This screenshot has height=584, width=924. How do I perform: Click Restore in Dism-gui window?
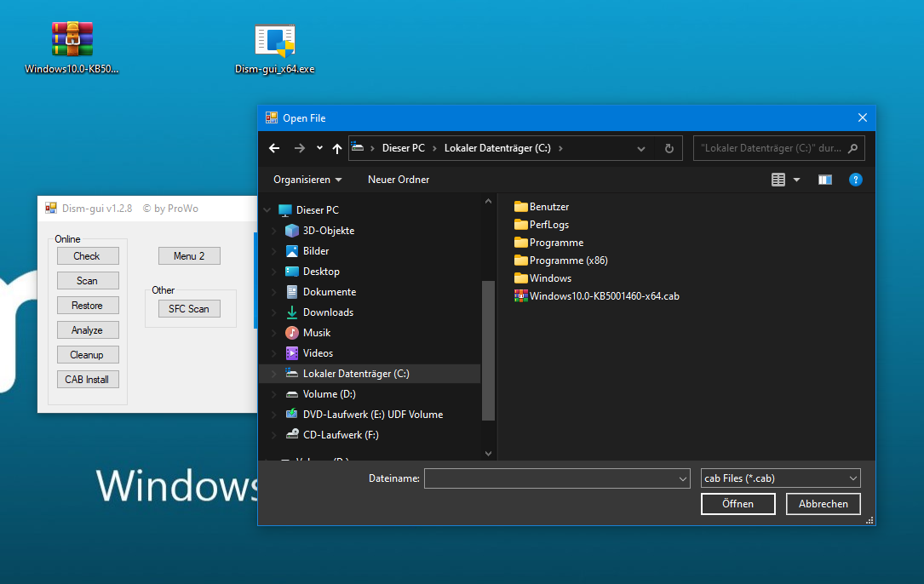[x=88, y=306]
